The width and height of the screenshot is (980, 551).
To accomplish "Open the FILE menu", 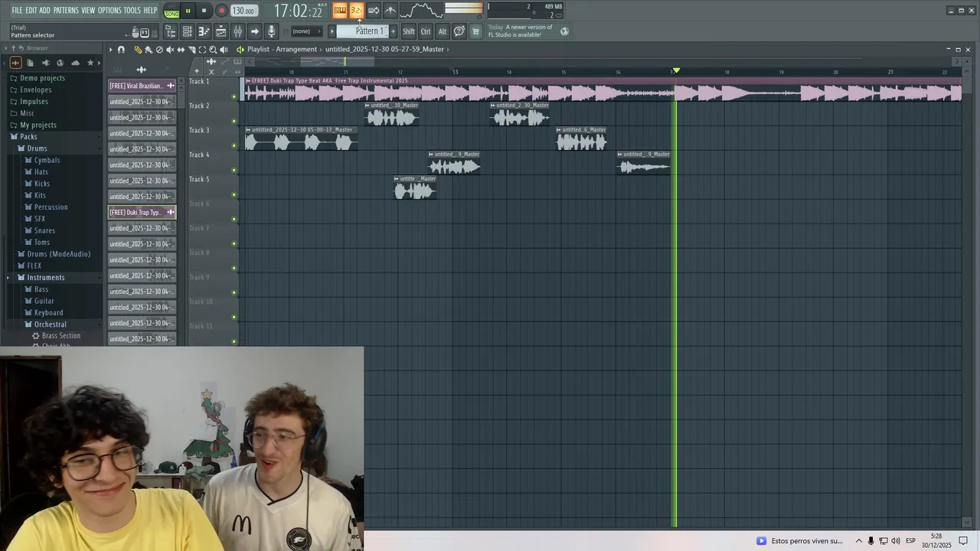I will 17,10.
